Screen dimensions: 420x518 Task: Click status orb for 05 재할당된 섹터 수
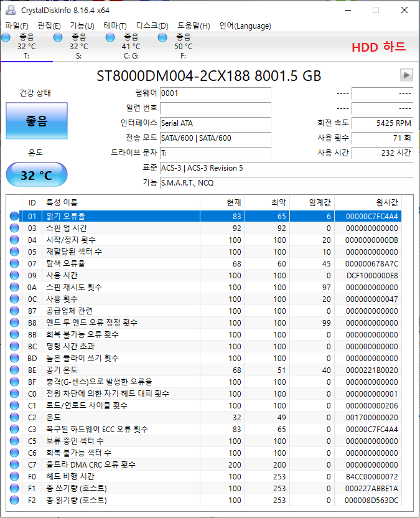(x=14, y=252)
